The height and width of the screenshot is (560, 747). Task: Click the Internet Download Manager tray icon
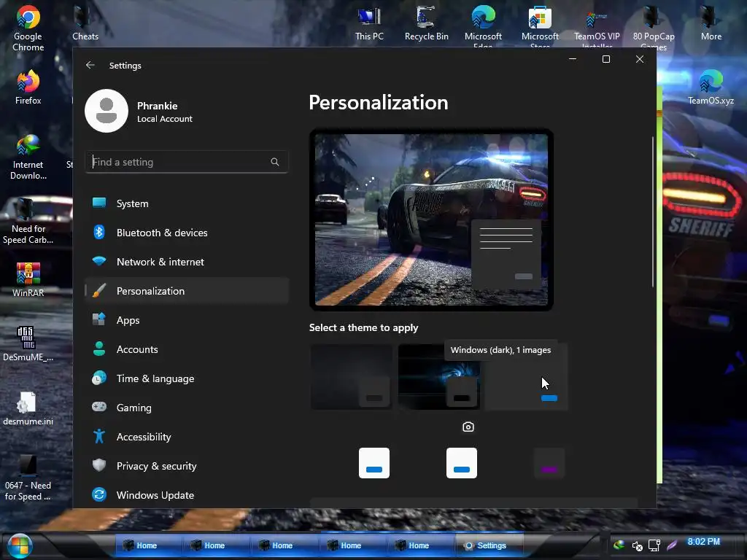[619, 545]
